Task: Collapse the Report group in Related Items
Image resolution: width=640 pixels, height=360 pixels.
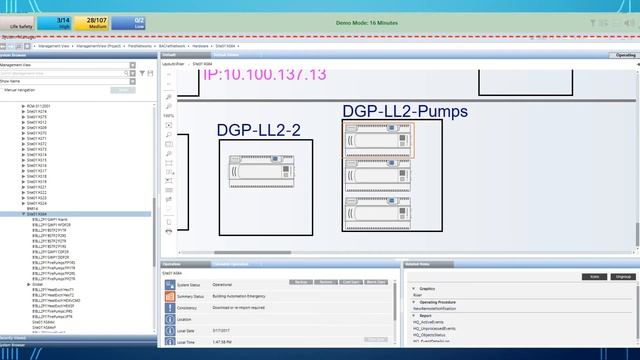Action: pyautogui.click(x=413, y=316)
